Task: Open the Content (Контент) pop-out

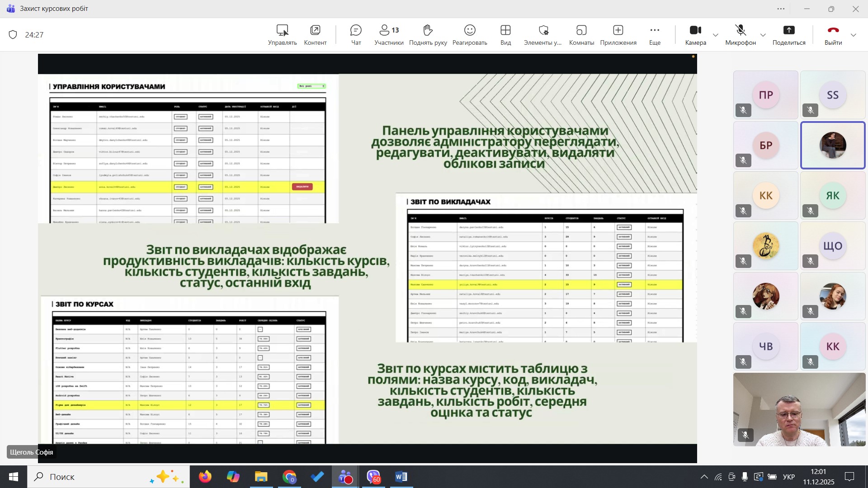Action: [x=315, y=35]
